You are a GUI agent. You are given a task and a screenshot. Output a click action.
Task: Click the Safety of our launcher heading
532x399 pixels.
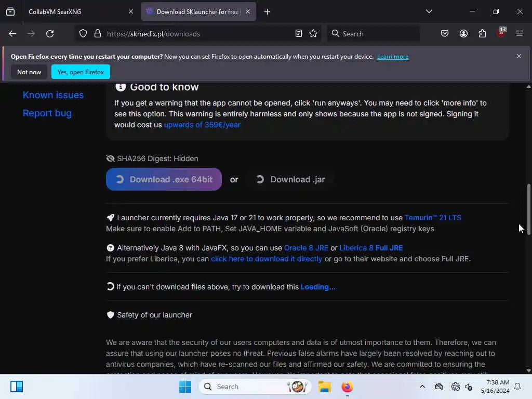tap(154, 315)
